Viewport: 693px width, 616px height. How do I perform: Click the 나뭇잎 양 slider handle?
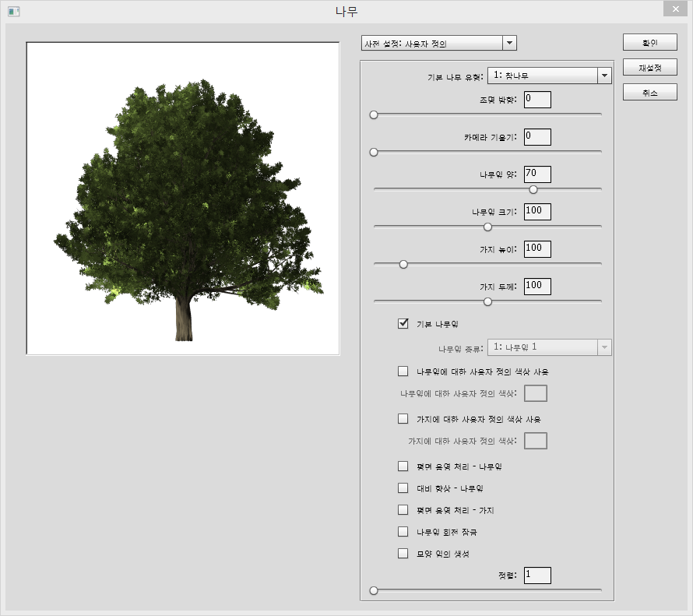(x=533, y=189)
